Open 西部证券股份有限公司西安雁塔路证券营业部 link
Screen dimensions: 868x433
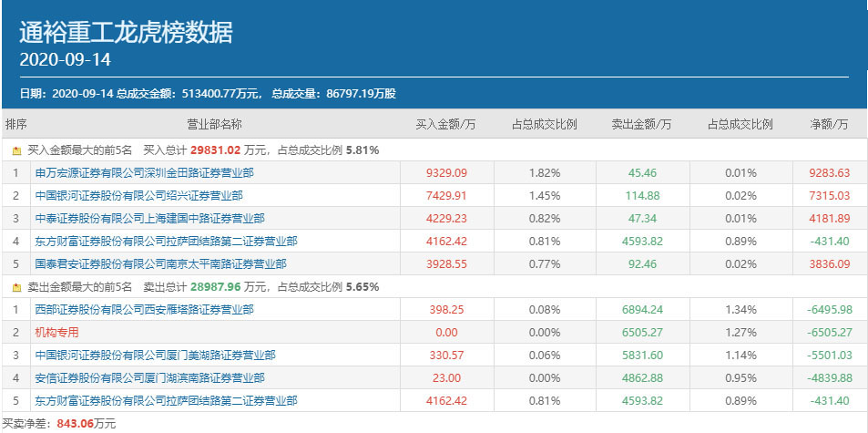click(144, 310)
